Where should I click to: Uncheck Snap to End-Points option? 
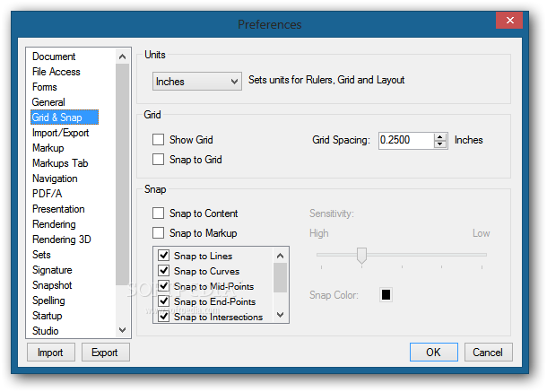click(163, 301)
